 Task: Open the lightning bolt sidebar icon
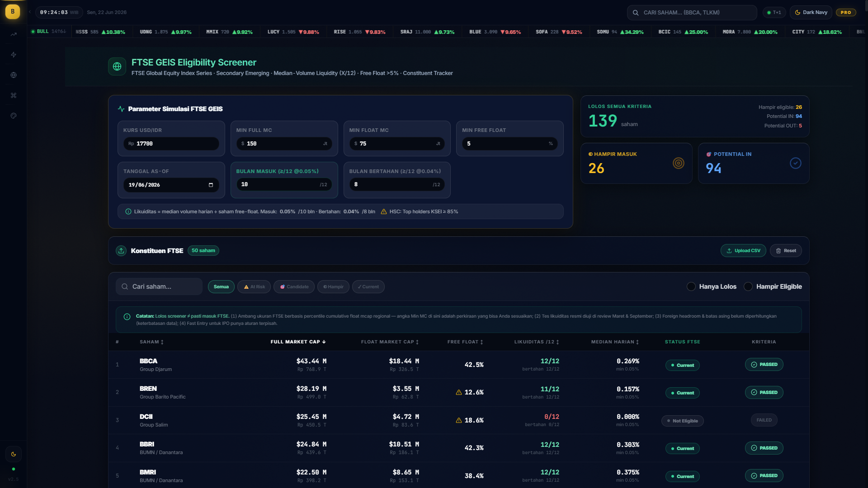pyautogui.click(x=14, y=55)
